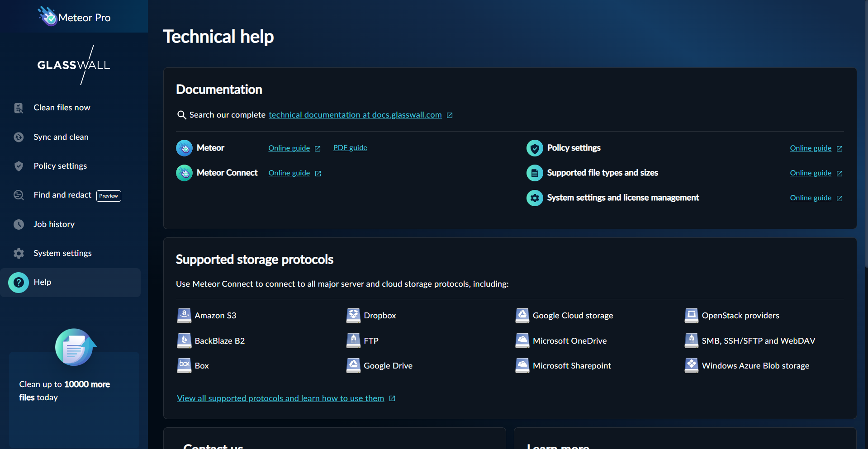This screenshot has width=868, height=449.
Task: Click the Meteor Pro header logo
Action: pos(75,16)
